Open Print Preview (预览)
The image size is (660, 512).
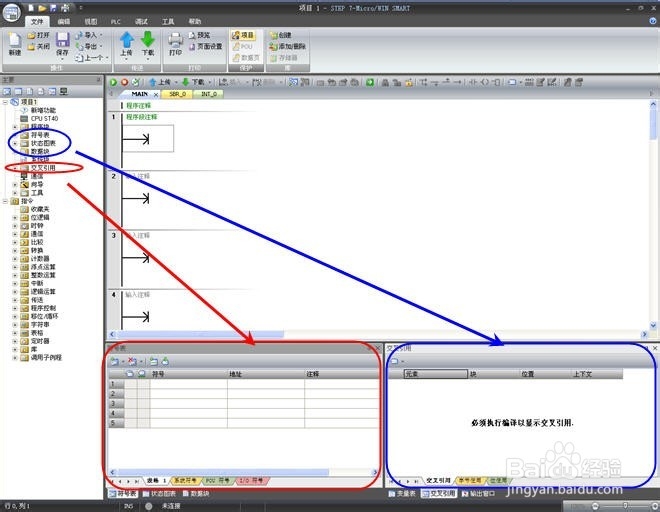200,35
